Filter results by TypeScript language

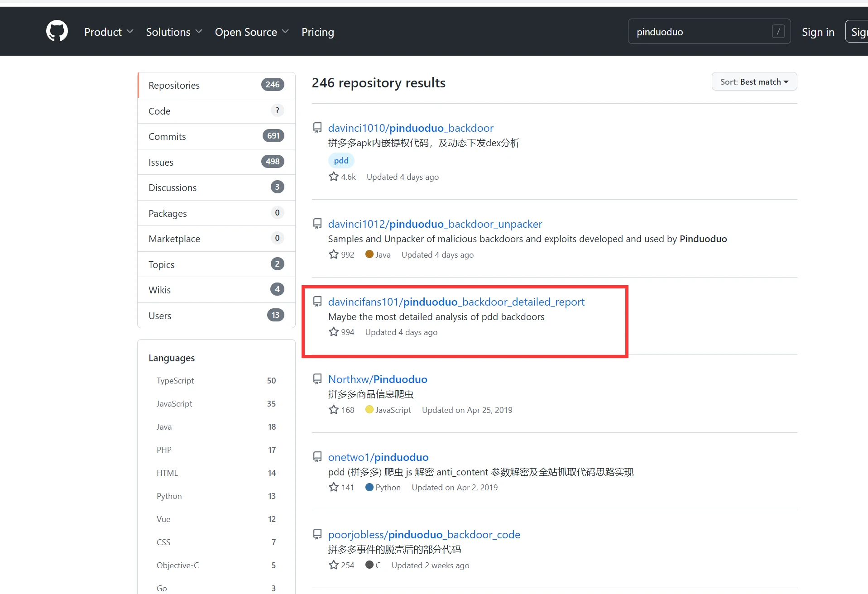(x=175, y=381)
